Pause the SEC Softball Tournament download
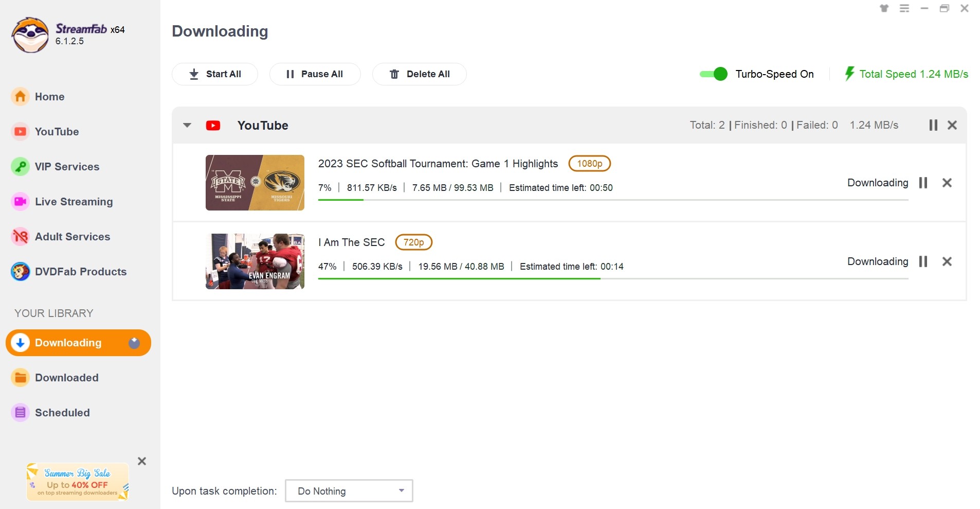The width and height of the screenshot is (980, 509). tap(923, 183)
